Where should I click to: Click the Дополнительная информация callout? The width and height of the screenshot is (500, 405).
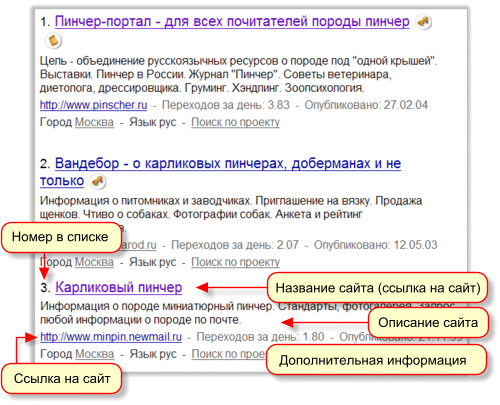coord(376,360)
